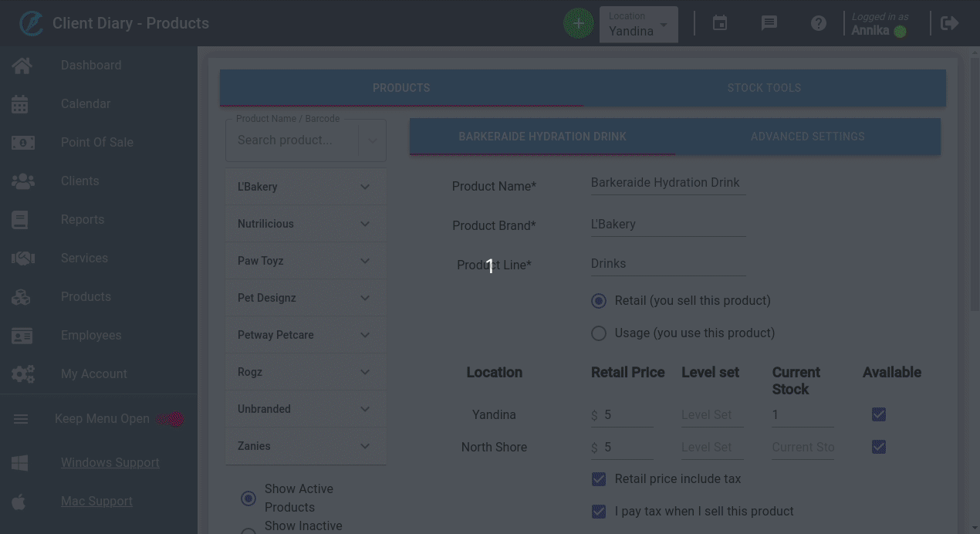Viewport: 980px width, 534px height.
Task: Click the Services handshake icon
Action: click(23, 259)
